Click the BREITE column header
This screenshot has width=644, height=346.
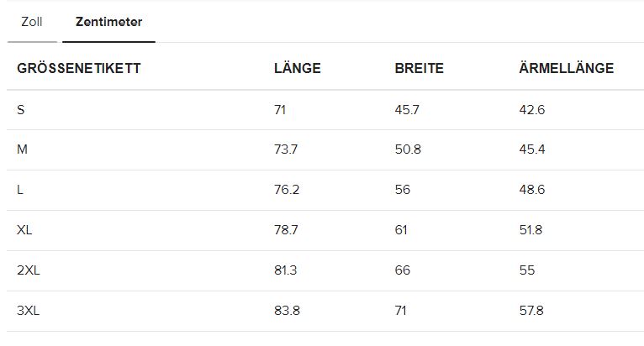(x=419, y=69)
